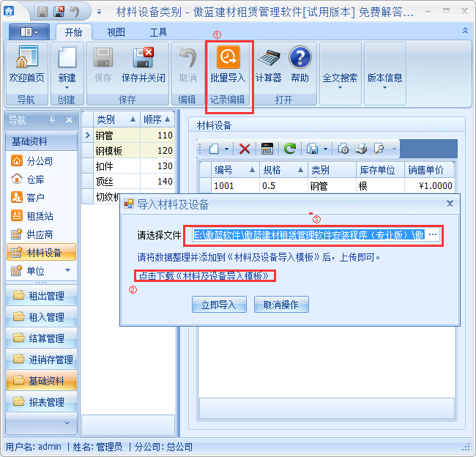Collapse the ribbon with double chevron
This screenshot has width=476, height=457.
(465, 30)
